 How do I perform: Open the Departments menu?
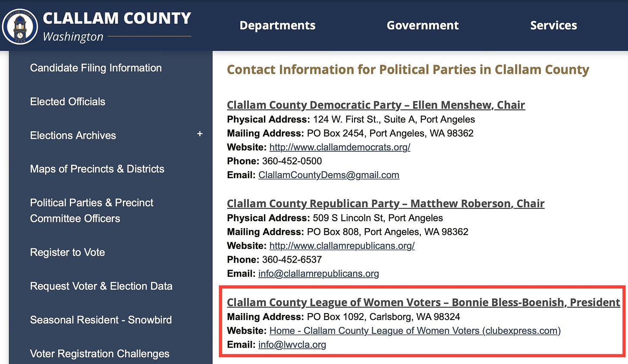coord(277,25)
